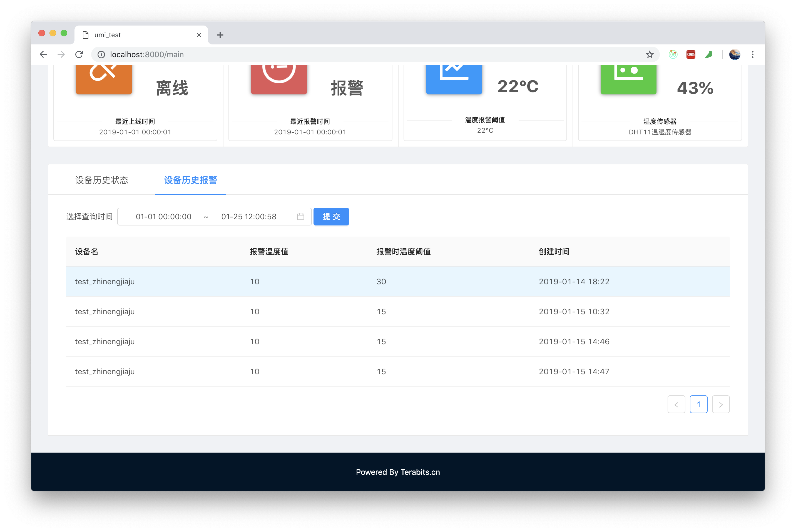Reload the page
796x532 pixels.
[79, 55]
